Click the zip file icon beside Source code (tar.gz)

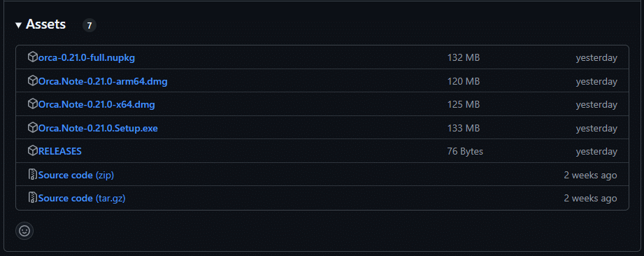point(32,198)
